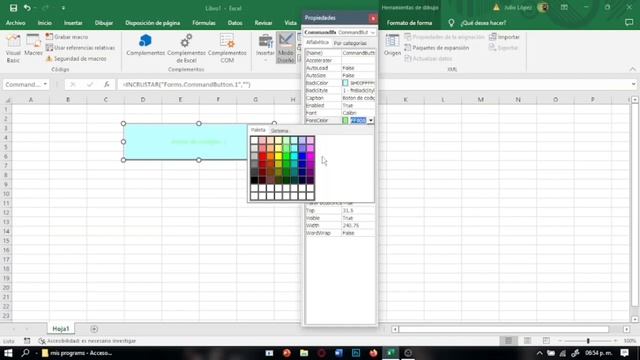Click the macro recording icon in status bar

tap(27, 340)
